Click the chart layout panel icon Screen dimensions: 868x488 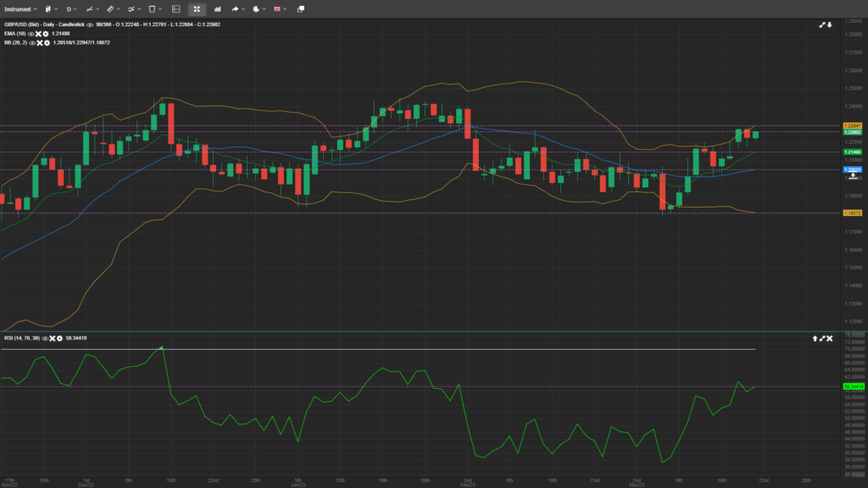pos(175,8)
